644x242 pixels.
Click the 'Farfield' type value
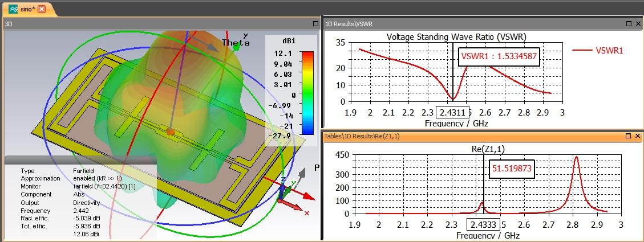point(83,171)
